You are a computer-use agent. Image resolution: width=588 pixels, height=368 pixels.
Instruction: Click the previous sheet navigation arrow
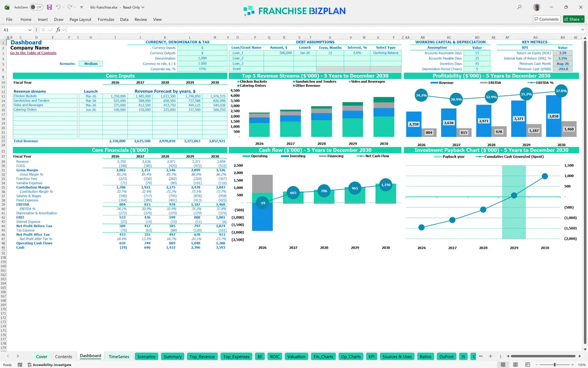tap(7, 356)
